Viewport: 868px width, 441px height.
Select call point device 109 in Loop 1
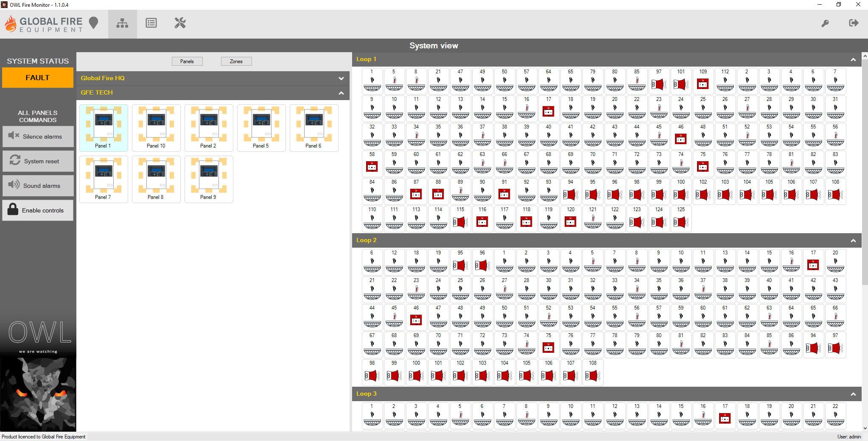(x=703, y=81)
